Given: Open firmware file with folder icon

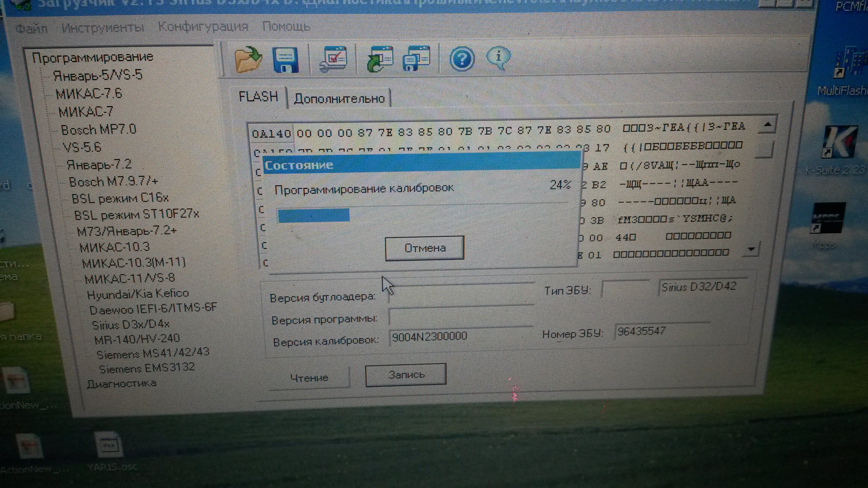Looking at the screenshot, I should pyautogui.click(x=248, y=60).
